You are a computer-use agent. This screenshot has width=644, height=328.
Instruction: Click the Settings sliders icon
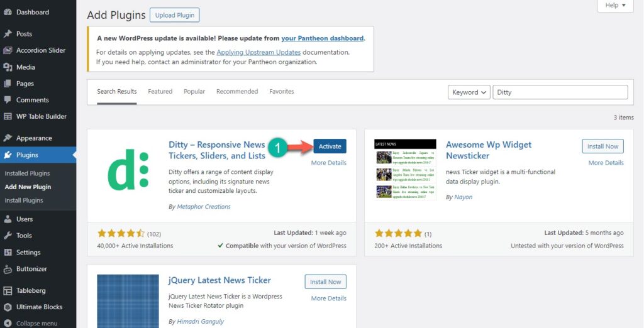point(8,252)
